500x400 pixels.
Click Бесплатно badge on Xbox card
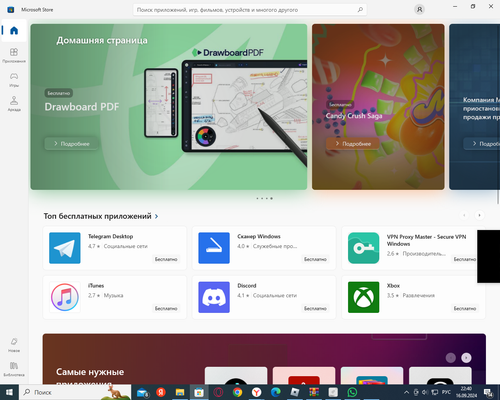click(465, 308)
